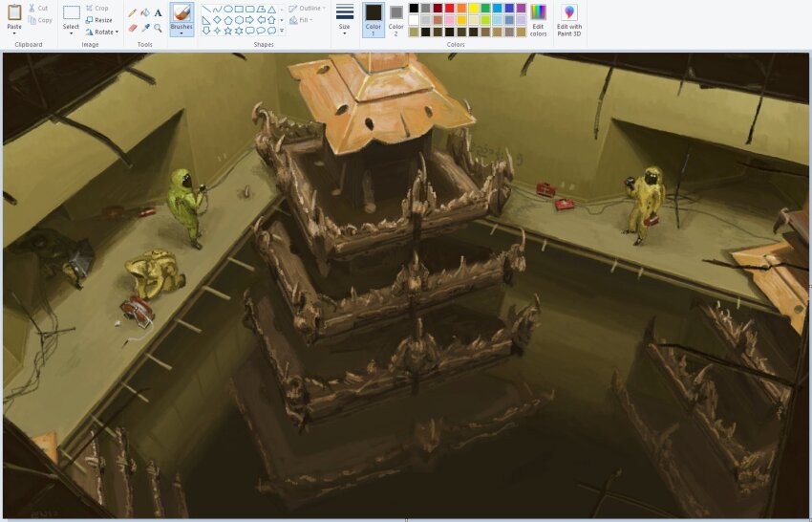Click the orange pagoda roof on canvas
This screenshot has height=522, width=812.
380,101
